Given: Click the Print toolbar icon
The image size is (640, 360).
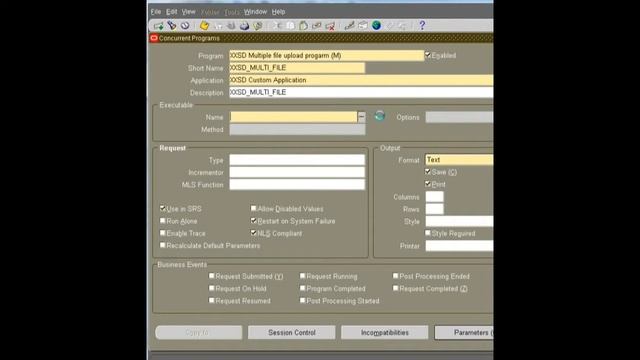Looking at the screenshot, I should pos(244,26).
